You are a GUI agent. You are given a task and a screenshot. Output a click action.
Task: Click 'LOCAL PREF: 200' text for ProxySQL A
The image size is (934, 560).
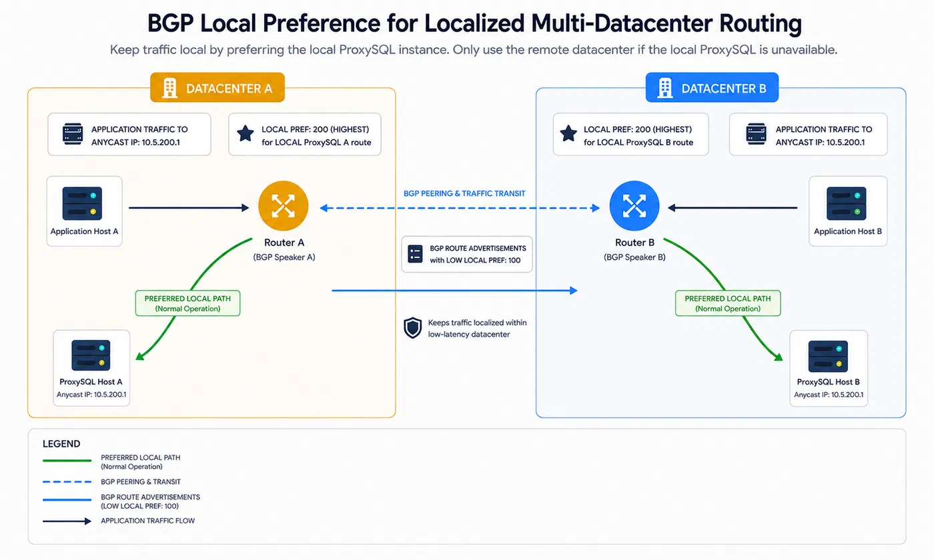click(316, 129)
